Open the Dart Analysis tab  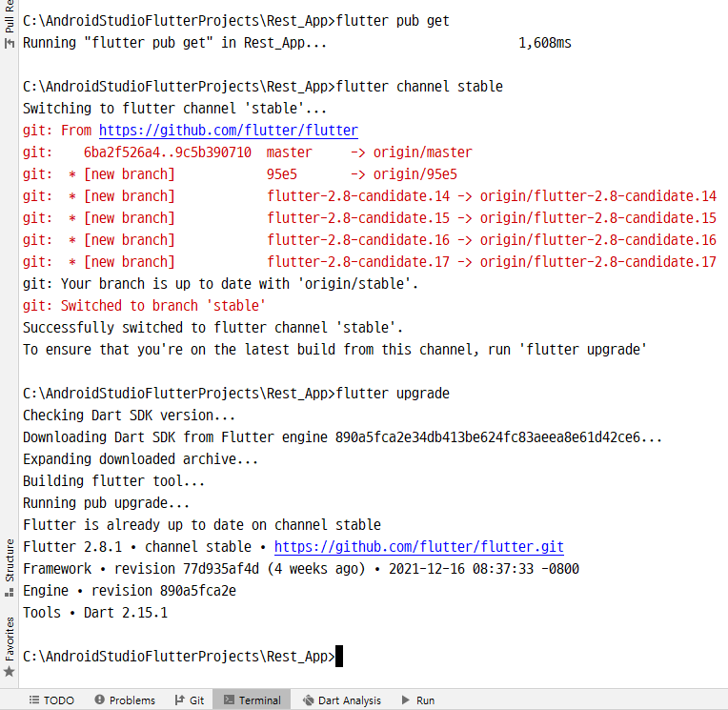(342, 700)
